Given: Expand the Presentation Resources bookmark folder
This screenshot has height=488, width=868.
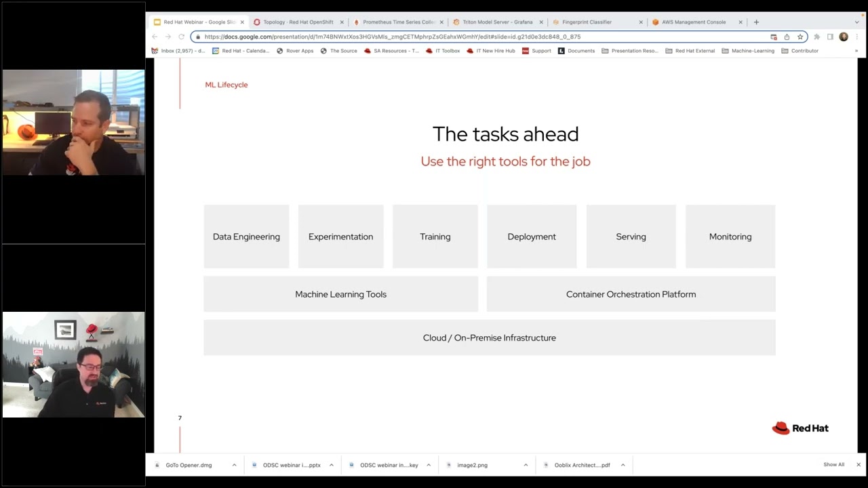Looking at the screenshot, I should point(630,51).
